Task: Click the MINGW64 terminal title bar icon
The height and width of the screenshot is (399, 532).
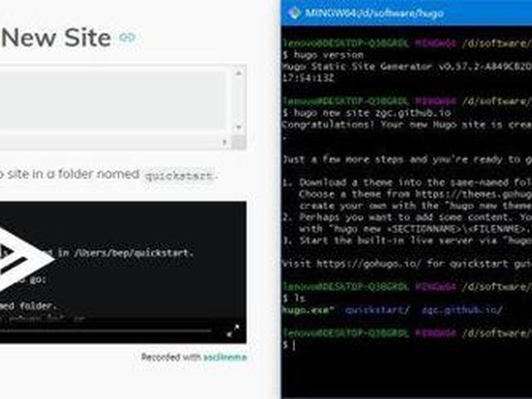Action: point(294,13)
